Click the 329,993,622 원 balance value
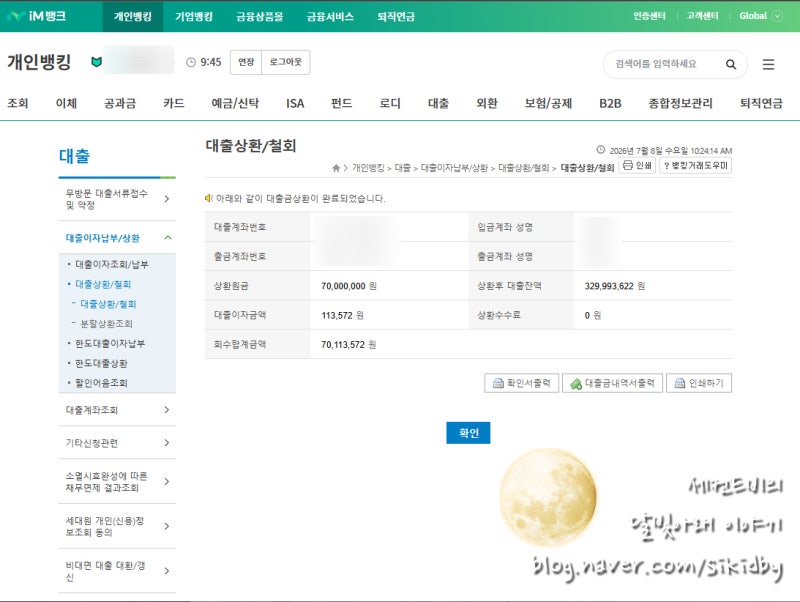Image resolution: width=800 pixels, height=602 pixels. point(615,286)
